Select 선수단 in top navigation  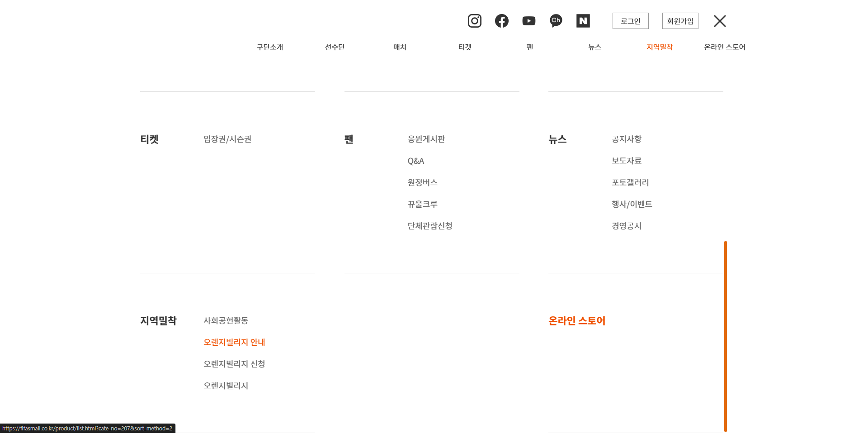[335, 47]
